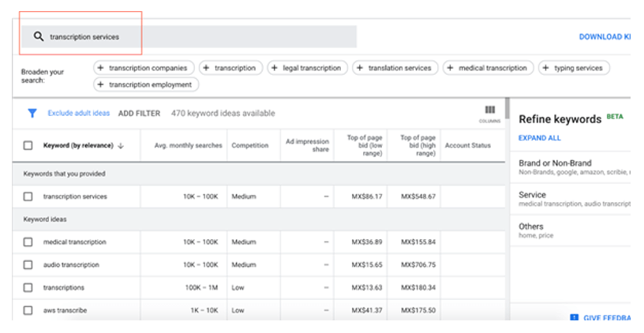Add 'medical transcription' broaden chip
644x333 pixels.
pos(488,69)
